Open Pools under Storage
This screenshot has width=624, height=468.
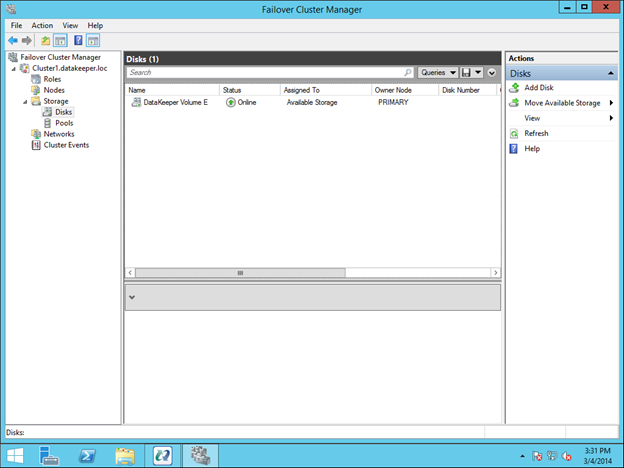click(64, 123)
